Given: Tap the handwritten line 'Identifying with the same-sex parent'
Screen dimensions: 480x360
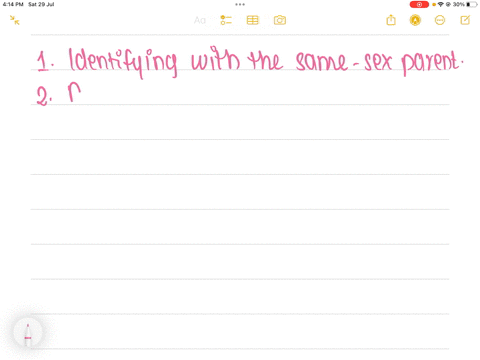Looking at the screenshot, I should click(x=266, y=62).
